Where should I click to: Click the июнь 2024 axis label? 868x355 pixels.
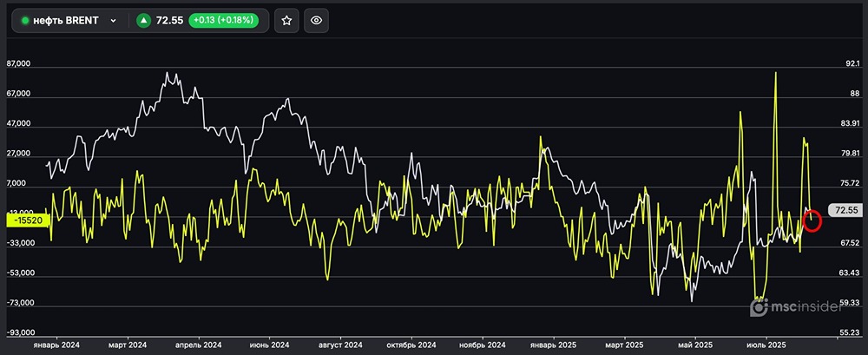270,344
